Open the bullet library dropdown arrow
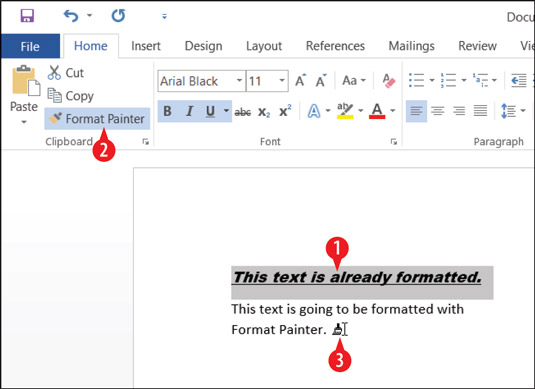The width and height of the screenshot is (535, 389). click(432, 81)
